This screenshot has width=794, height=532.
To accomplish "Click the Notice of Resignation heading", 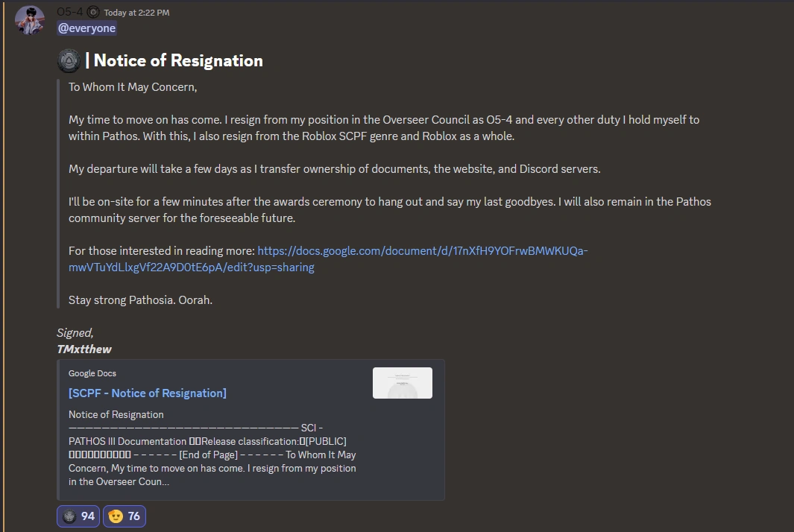I will (x=178, y=61).
